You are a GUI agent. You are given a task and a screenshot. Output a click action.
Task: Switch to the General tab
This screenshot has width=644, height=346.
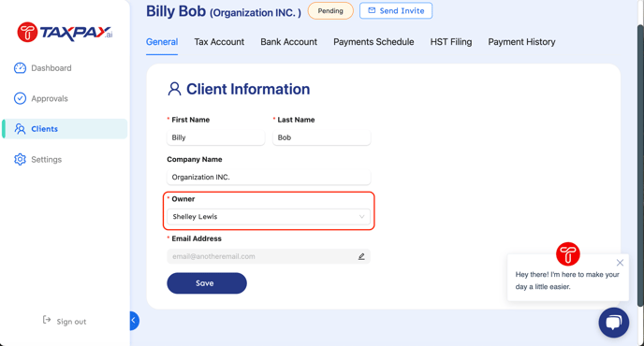[x=162, y=42]
